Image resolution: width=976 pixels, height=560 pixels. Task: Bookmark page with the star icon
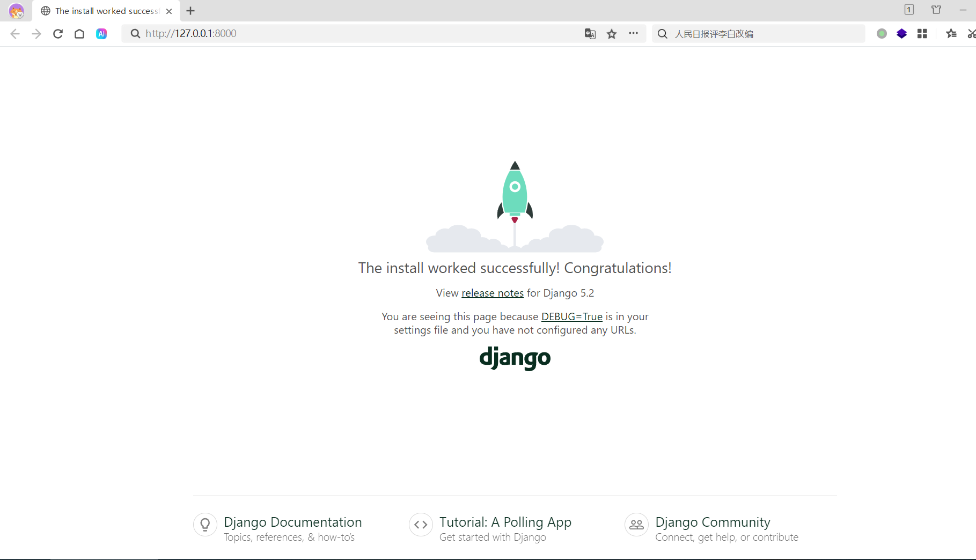612,34
